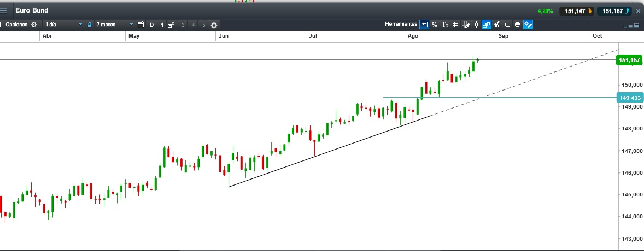Click the blue 149,433 level price tag
644x251 pixels.
click(x=630, y=98)
